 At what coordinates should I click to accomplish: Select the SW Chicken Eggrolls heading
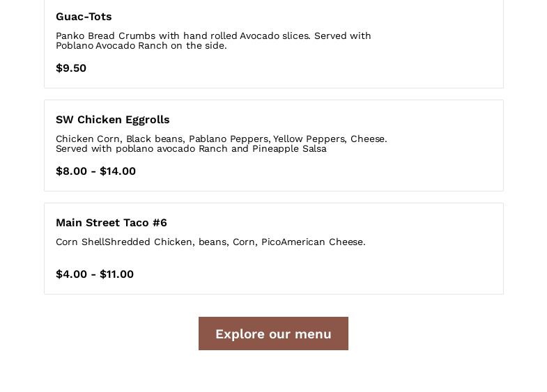[x=112, y=120]
